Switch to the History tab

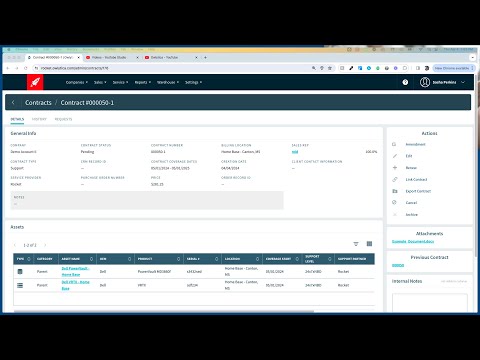tap(39, 119)
